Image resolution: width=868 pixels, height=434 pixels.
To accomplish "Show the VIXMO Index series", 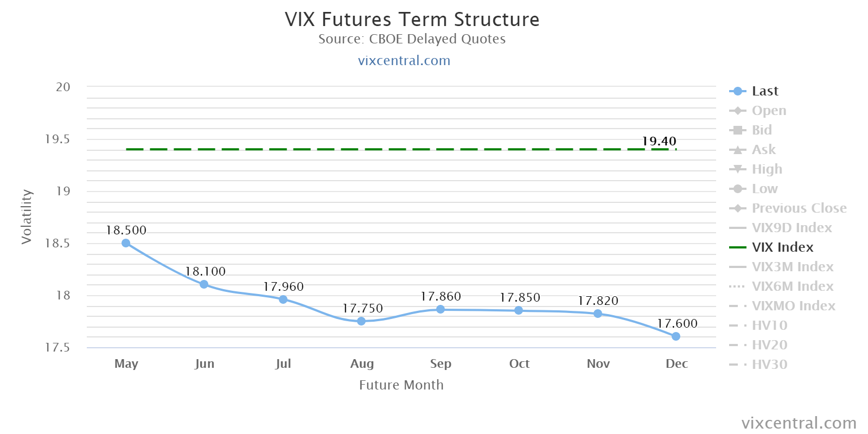I will click(793, 306).
